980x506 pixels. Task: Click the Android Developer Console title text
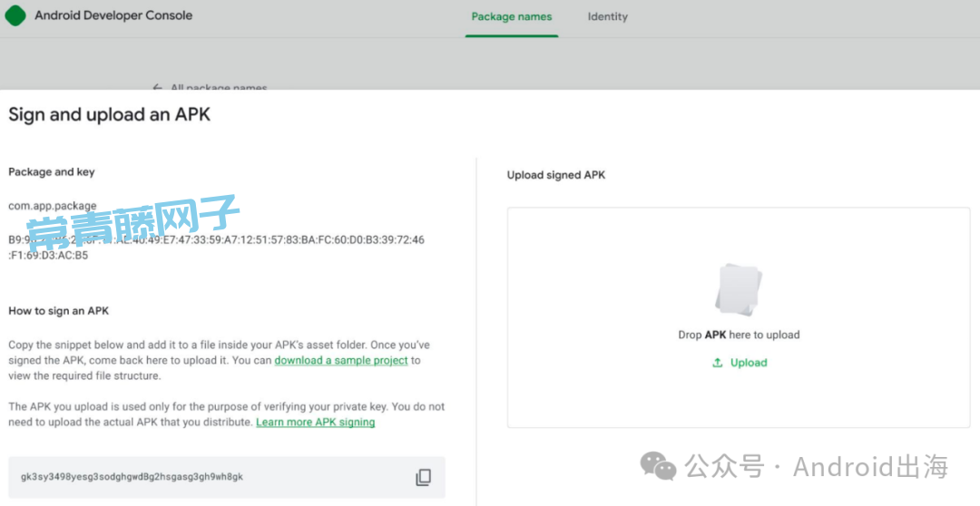coord(113,15)
